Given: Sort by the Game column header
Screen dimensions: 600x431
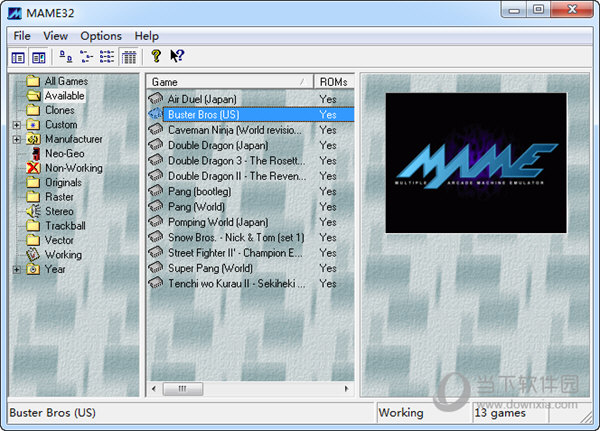Looking at the screenshot, I should pos(229,82).
